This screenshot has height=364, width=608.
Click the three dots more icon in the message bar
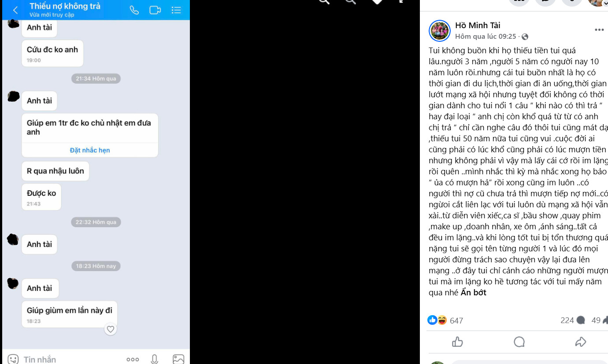point(133,360)
